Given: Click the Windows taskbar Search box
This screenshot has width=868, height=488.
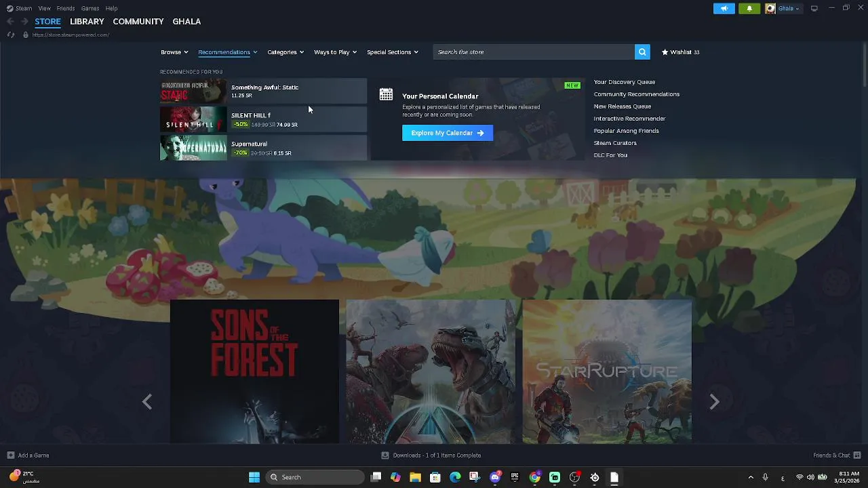Looking at the screenshot, I should tap(314, 477).
